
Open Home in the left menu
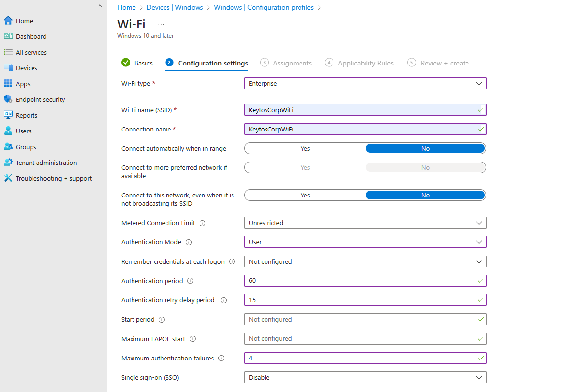(24, 21)
